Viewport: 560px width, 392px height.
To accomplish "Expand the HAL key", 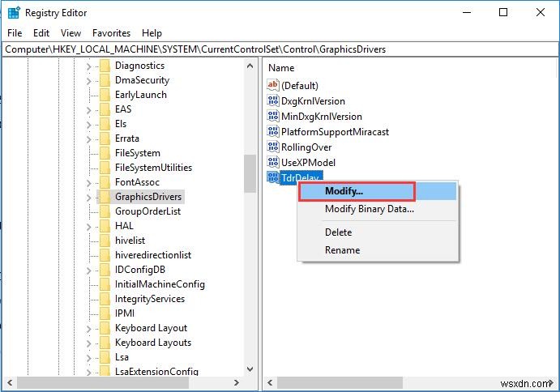I will pos(88,227).
